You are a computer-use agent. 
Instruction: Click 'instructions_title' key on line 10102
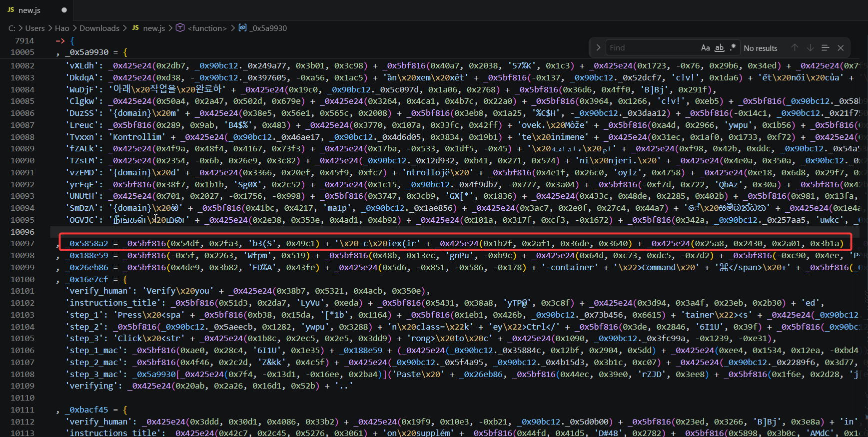113,303
